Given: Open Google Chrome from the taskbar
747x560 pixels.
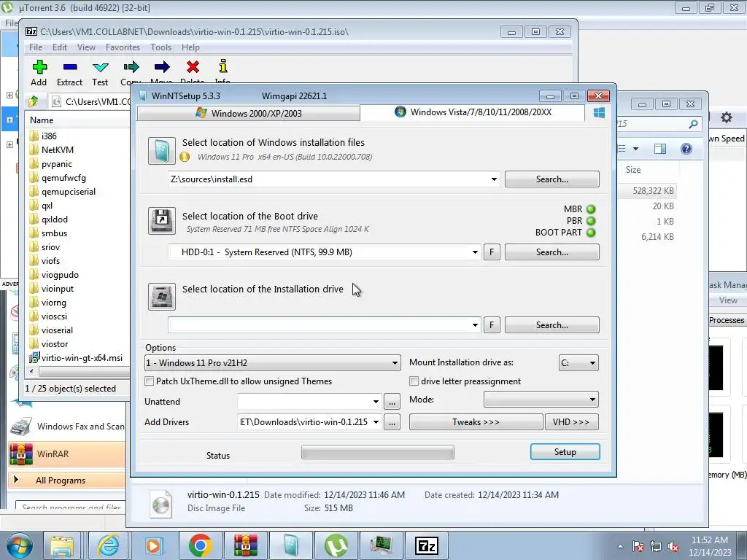Looking at the screenshot, I should [x=200, y=545].
